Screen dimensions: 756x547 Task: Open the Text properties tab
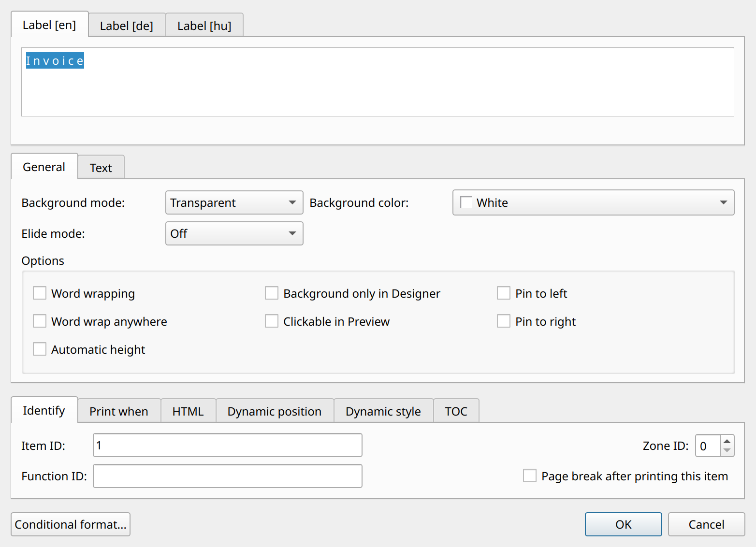[x=101, y=168]
